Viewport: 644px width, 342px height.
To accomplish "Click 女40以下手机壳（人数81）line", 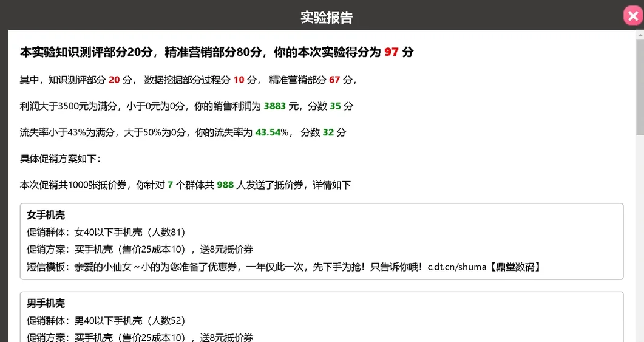I will pos(106,232).
